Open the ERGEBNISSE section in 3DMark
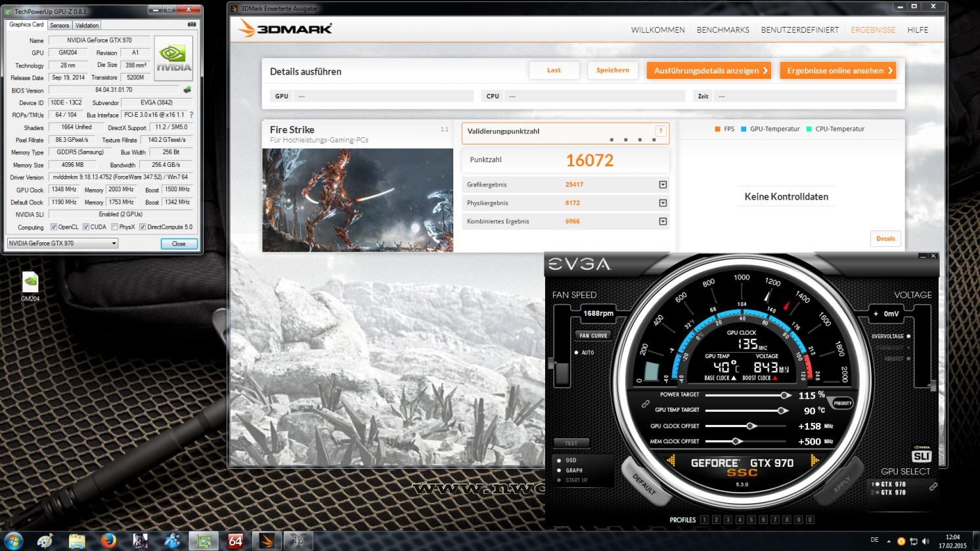 click(x=873, y=30)
